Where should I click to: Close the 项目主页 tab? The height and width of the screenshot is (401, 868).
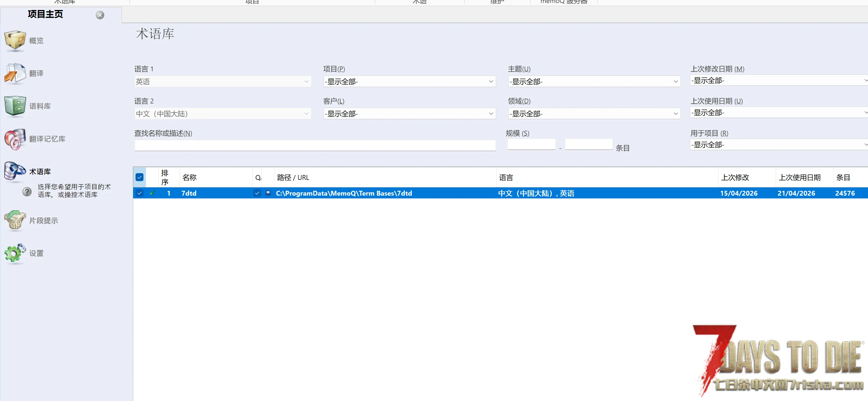tap(100, 15)
